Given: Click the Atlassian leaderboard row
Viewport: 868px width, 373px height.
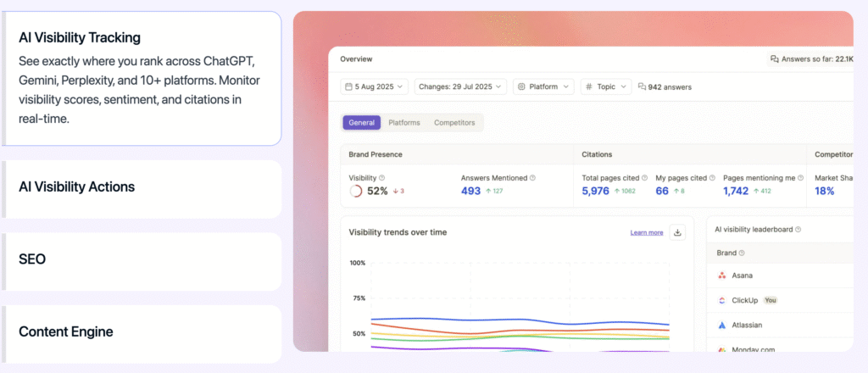Looking at the screenshot, I should point(780,326).
